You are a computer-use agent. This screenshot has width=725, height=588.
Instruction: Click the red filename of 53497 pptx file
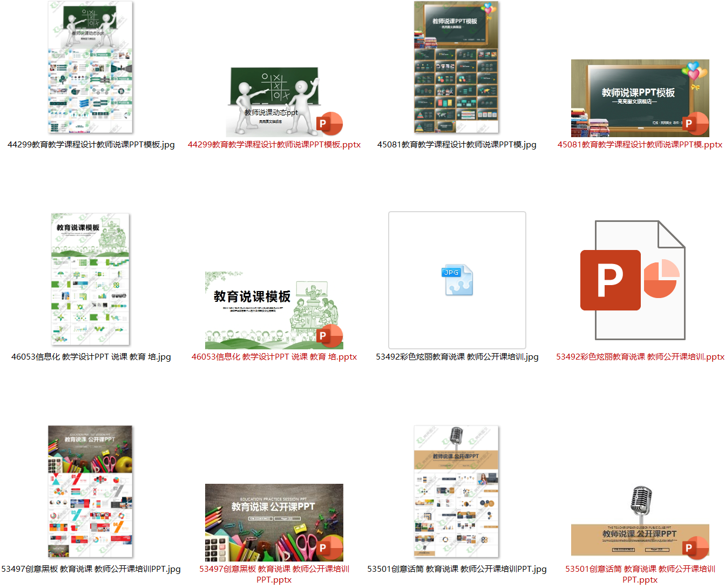pyautogui.click(x=274, y=574)
